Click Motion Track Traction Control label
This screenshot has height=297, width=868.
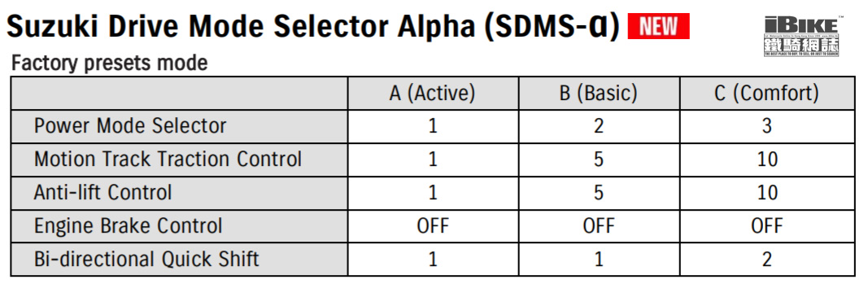(x=168, y=159)
